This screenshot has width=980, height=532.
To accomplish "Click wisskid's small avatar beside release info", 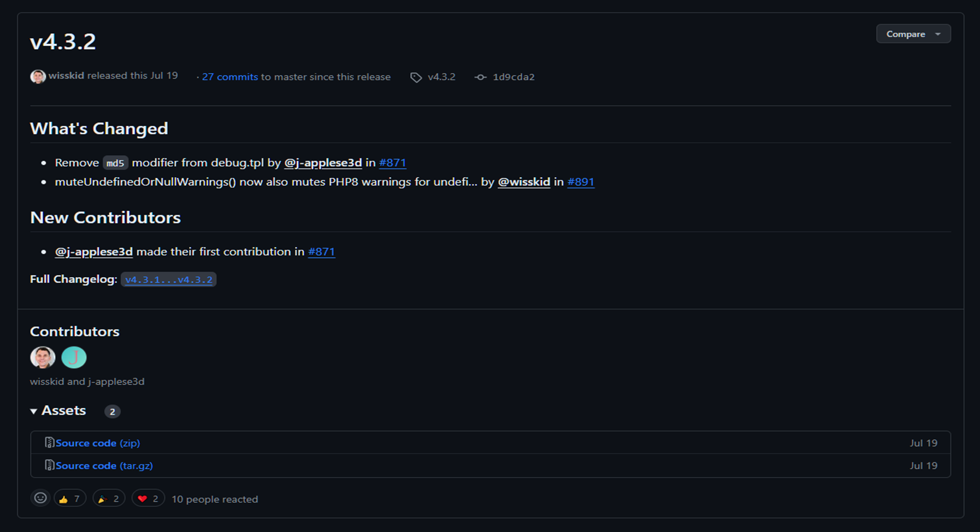I will tap(38, 77).
